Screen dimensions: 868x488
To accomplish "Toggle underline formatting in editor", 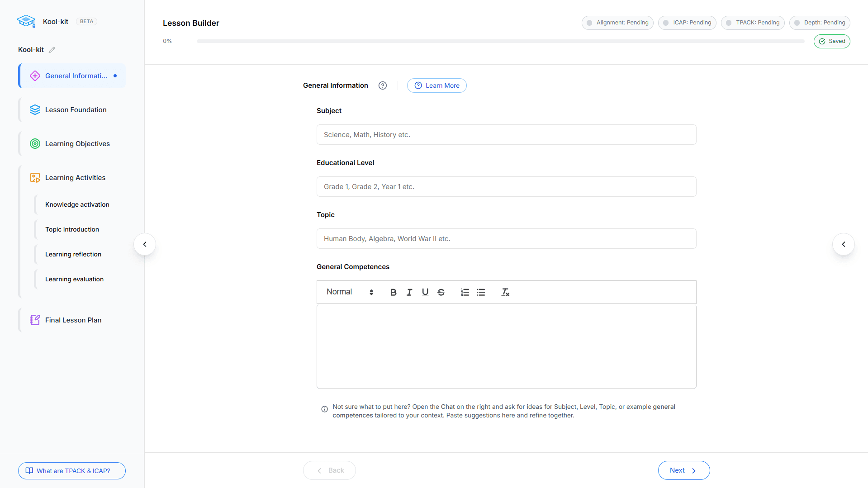I will [x=425, y=292].
